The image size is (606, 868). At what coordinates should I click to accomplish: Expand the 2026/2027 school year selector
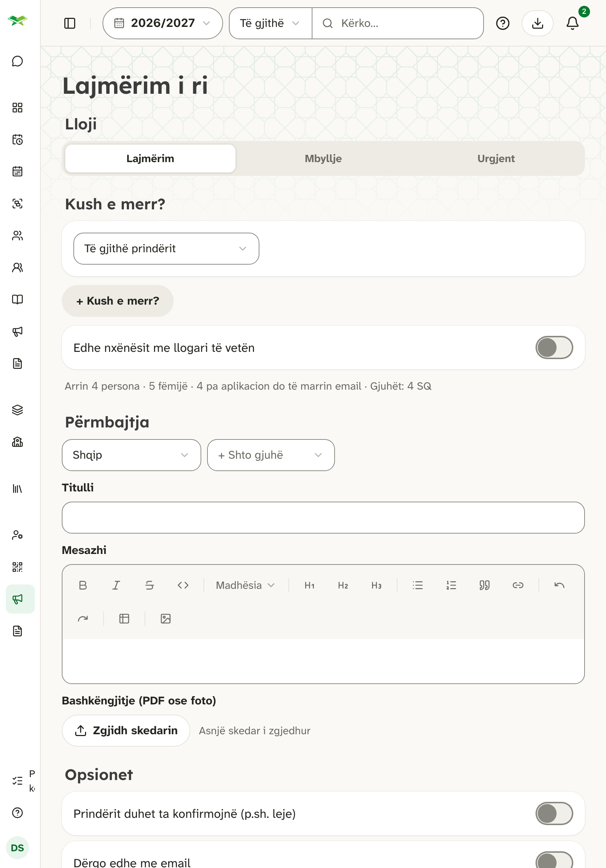[x=162, y=23]
